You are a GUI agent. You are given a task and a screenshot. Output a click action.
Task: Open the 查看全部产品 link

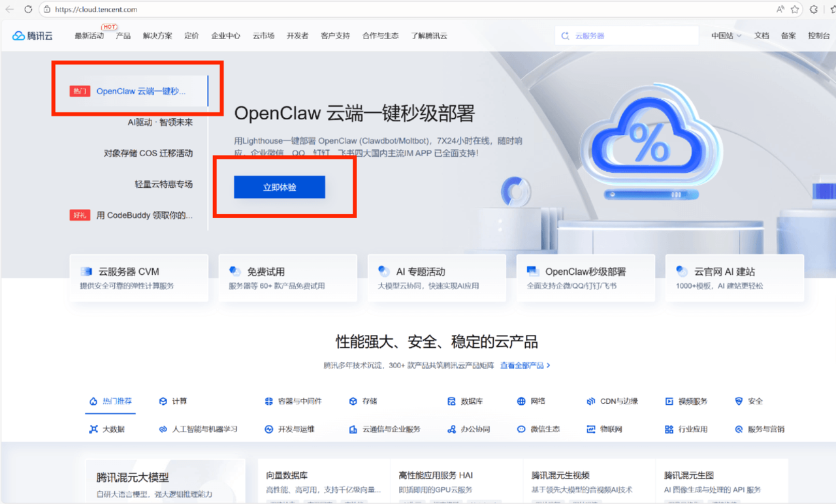click(x=524, y=366)
